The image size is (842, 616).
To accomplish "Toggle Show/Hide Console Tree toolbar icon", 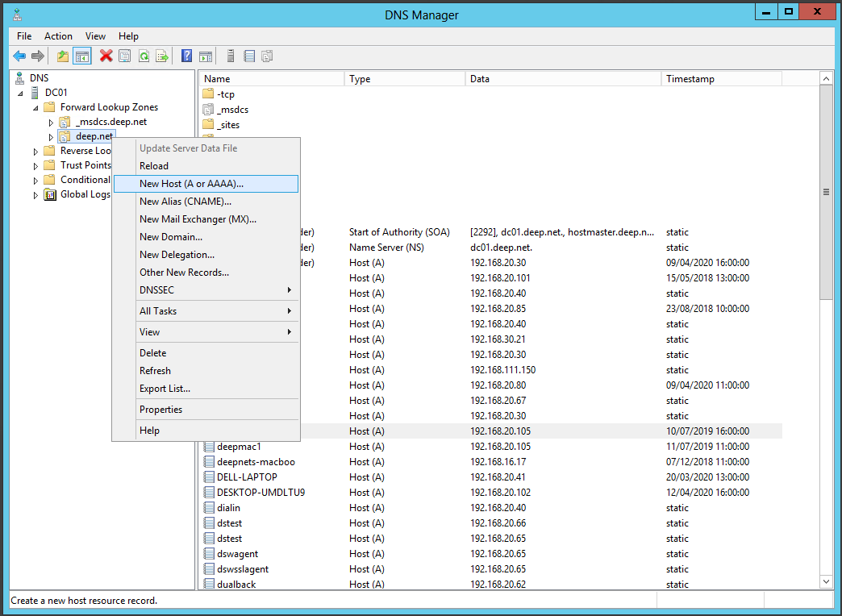I will (x=81, y=56).
